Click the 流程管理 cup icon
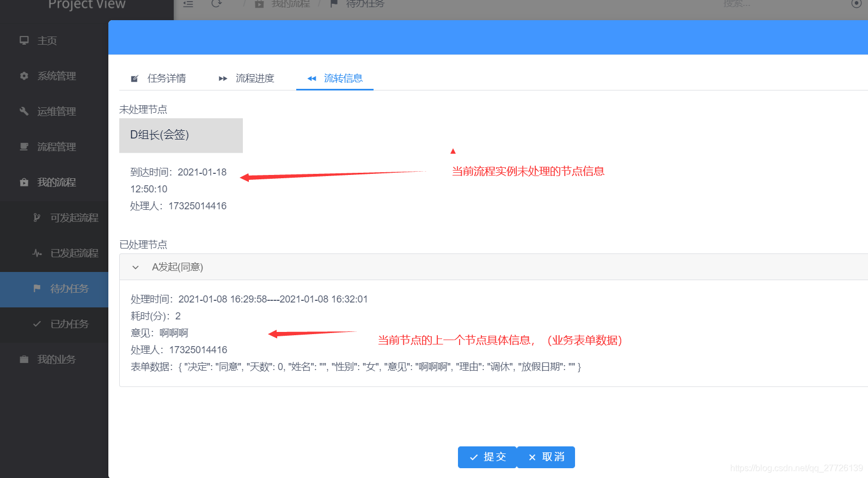 coord(24,147)
